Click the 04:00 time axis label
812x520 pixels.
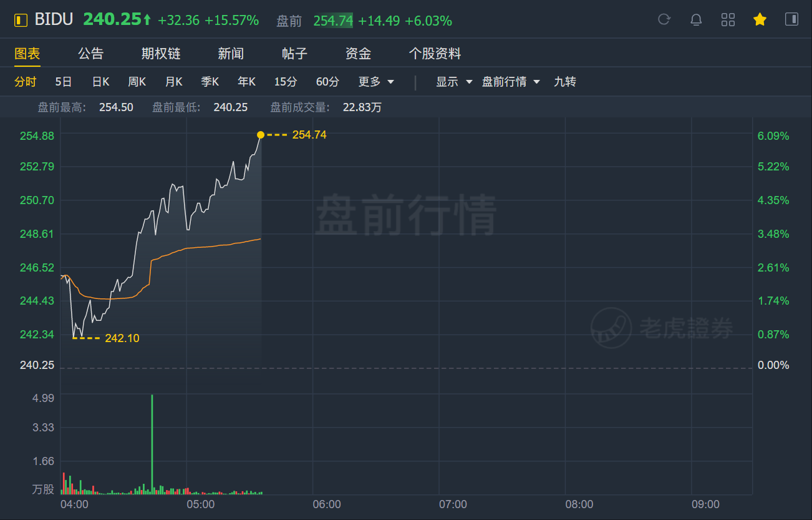tap(74, 504)
